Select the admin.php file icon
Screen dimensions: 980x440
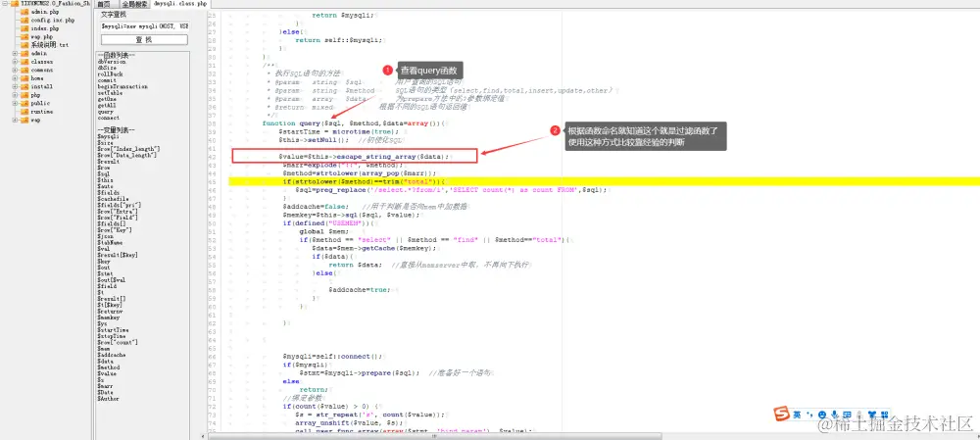click(x=25, y=12)
